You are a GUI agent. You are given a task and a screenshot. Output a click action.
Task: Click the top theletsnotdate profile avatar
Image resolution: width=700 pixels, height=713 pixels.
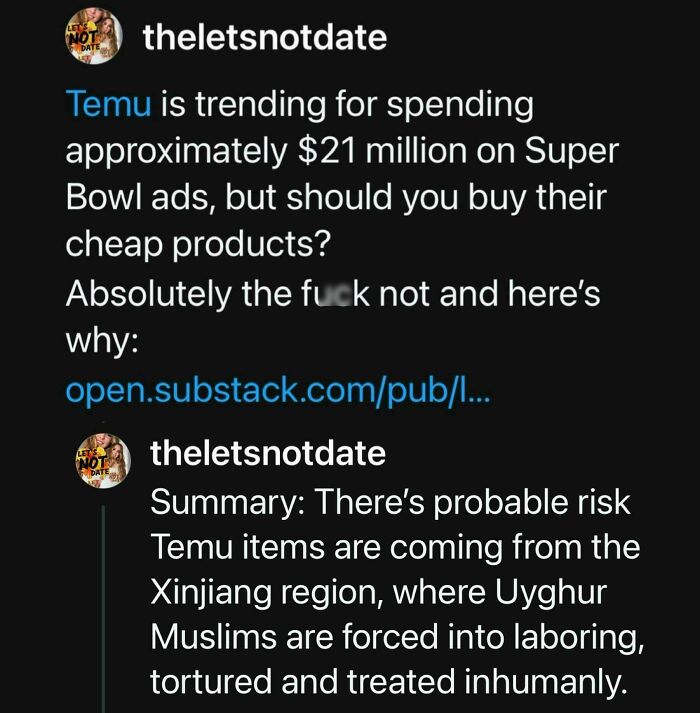click(x=92, y=40)
